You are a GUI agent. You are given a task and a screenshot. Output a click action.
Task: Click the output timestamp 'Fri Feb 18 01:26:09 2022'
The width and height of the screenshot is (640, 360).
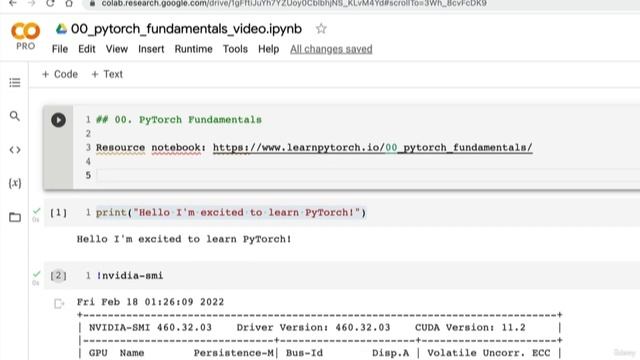pyautogui.click(x=150, y=302)
